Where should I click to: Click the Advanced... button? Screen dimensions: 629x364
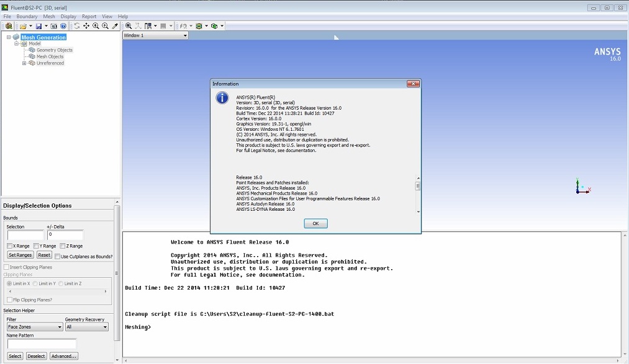pos(64,356)
